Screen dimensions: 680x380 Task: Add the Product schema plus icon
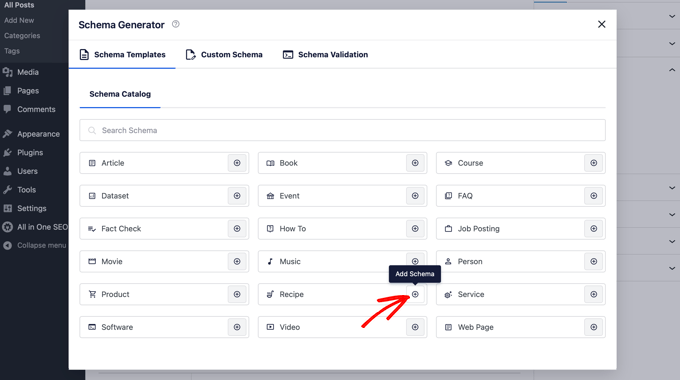[x=237, y=295]
